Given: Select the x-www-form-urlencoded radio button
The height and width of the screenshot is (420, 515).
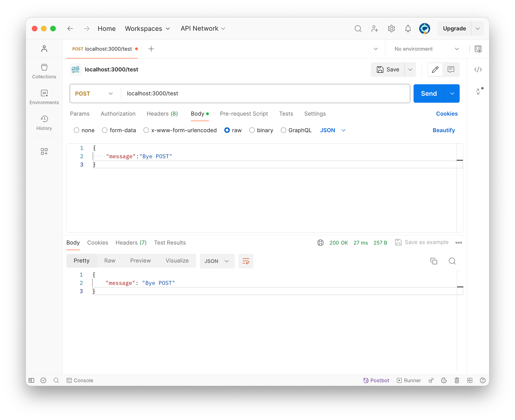Looking at the screenshot, I should [x=146, y=130].
